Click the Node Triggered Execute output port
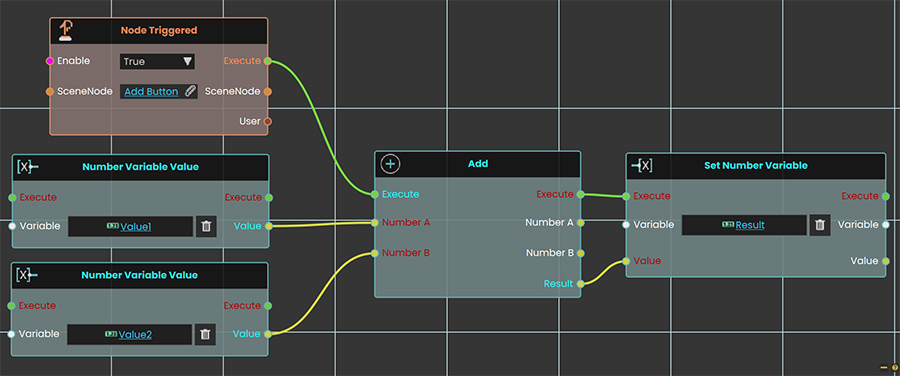900x376 pixels. tap(267, 61)
